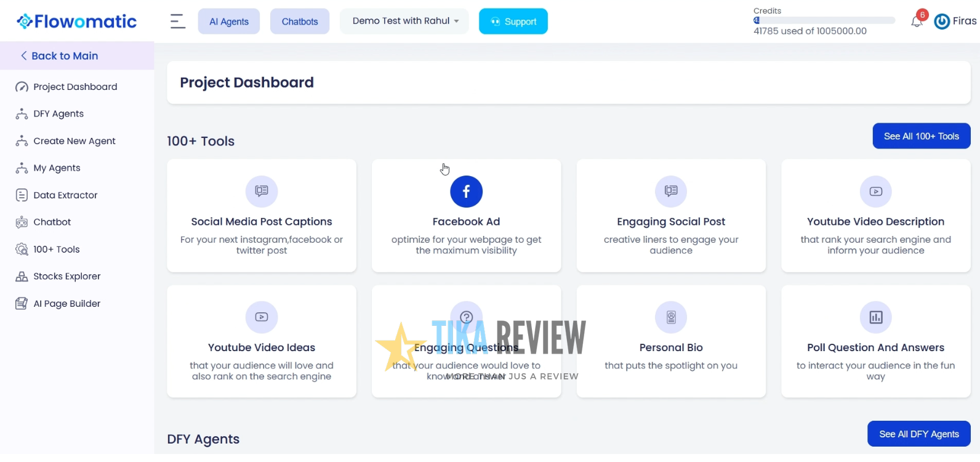The width and height of the screenshot is (980, 462).
Task: Go Back to Main
Action: [65, 56]
